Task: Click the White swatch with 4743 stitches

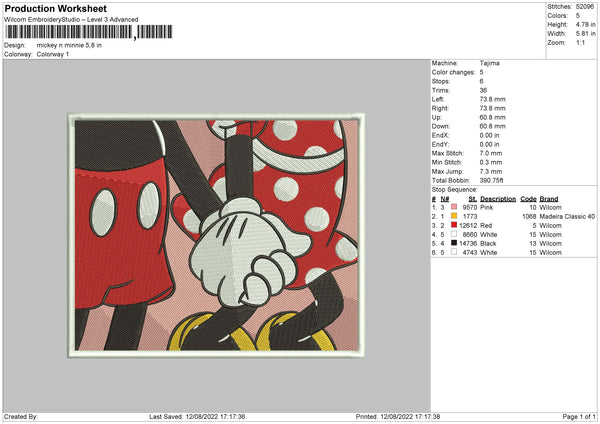Action: coord(454,252)
